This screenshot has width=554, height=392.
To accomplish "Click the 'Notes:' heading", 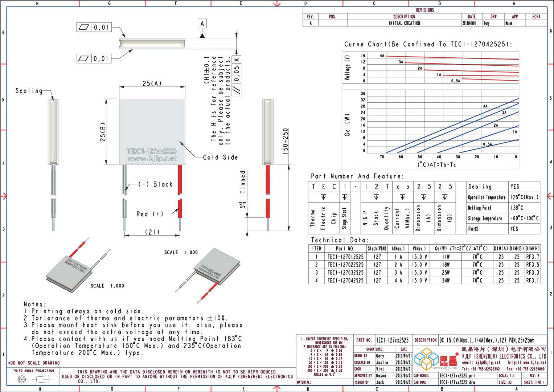I will pos(35,304).
